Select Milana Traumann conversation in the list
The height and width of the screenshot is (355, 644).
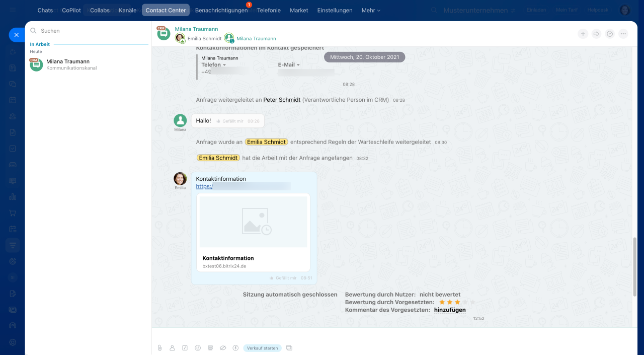click(89, 64)
